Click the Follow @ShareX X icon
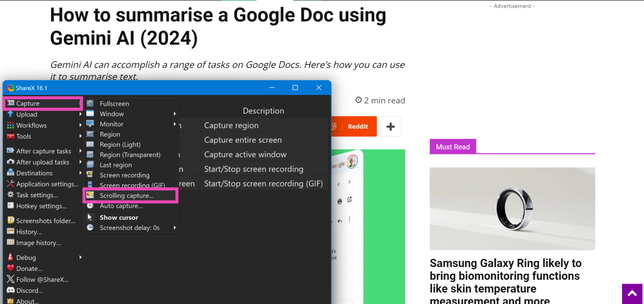 (11, 279)
